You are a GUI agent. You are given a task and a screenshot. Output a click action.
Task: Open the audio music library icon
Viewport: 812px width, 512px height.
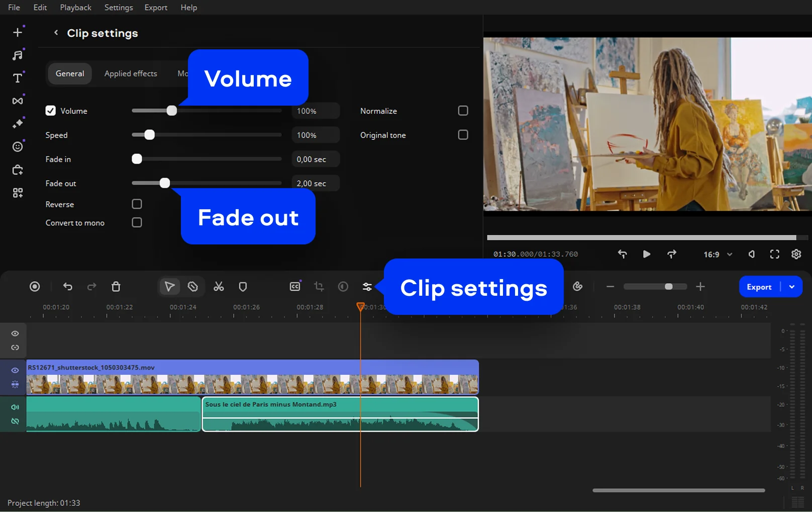pos(18,55)
